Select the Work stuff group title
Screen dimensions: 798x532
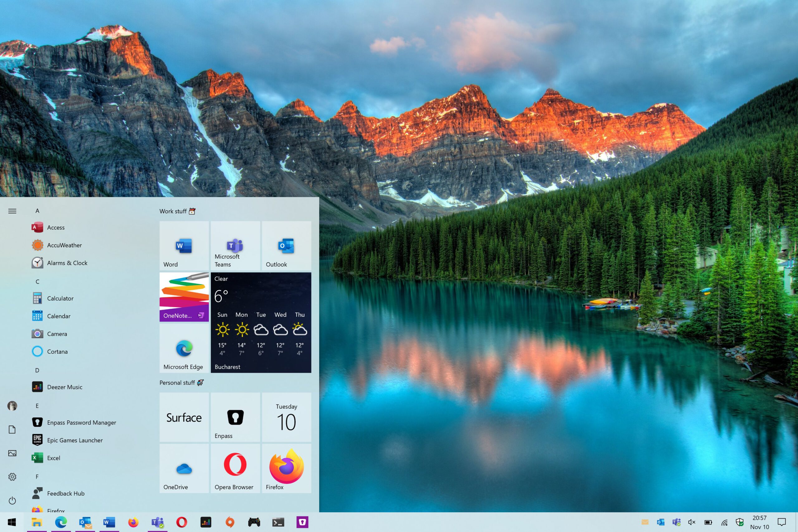(177, 211)
